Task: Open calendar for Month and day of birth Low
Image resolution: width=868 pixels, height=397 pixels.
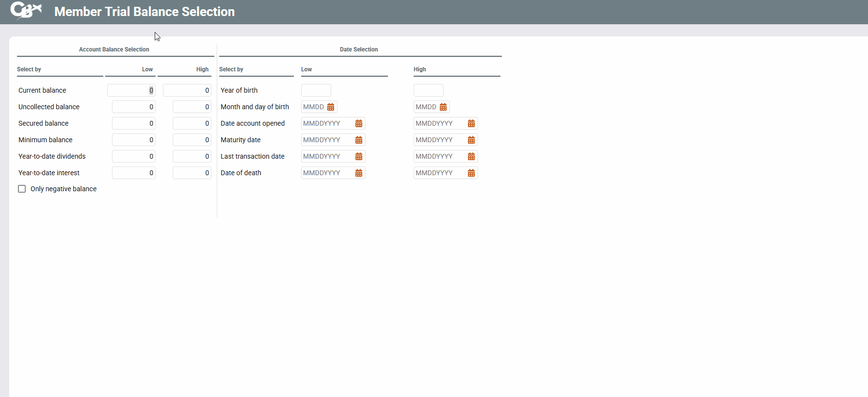Action: (331, 107)
